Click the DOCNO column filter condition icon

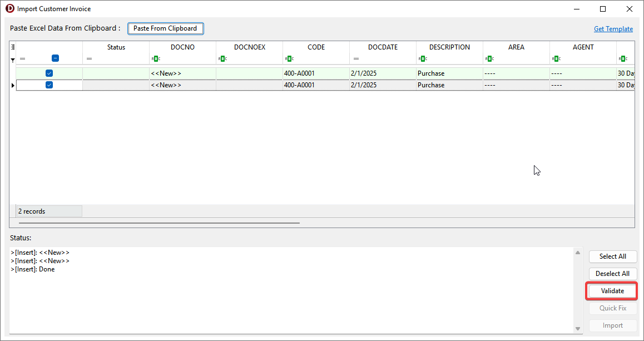(155, 58)
